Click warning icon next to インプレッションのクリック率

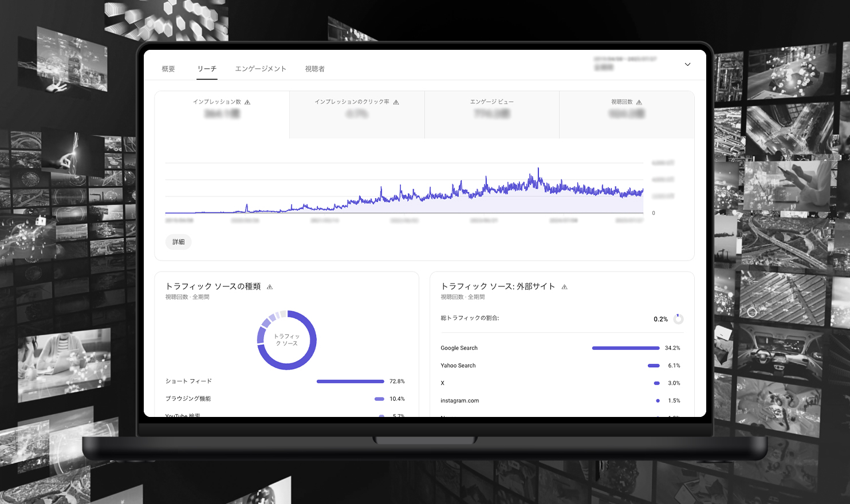tap(396, 103)
